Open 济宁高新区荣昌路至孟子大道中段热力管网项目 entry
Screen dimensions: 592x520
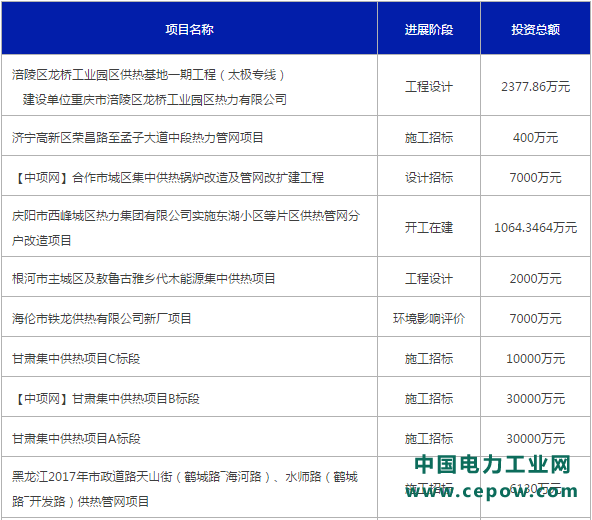click(x=137, y=137)
